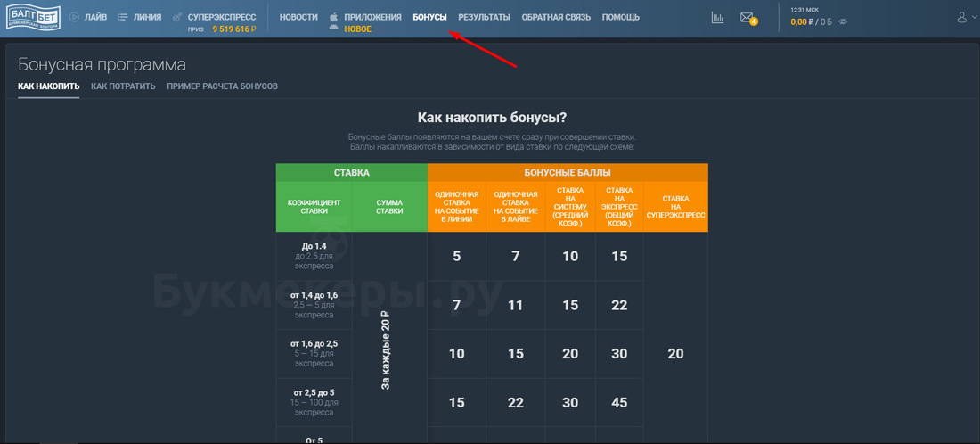
Task: Open the Новости menu item
Action: (x=298, y=17)
